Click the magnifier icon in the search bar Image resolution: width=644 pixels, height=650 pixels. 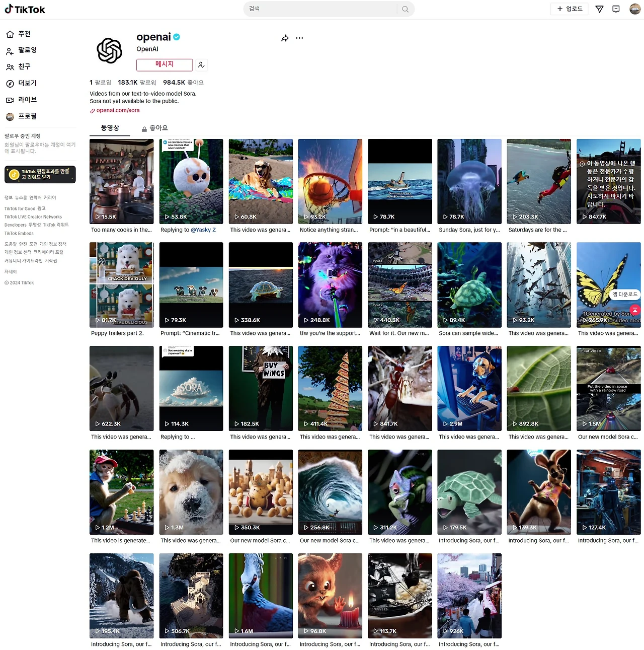pos(405,9)
